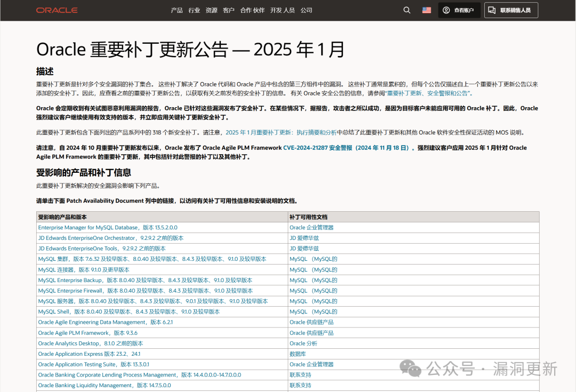The image size is (576, 392).
Task: Click Oracle Banking Liquidity Management link
Action: (x=105, y=386)
